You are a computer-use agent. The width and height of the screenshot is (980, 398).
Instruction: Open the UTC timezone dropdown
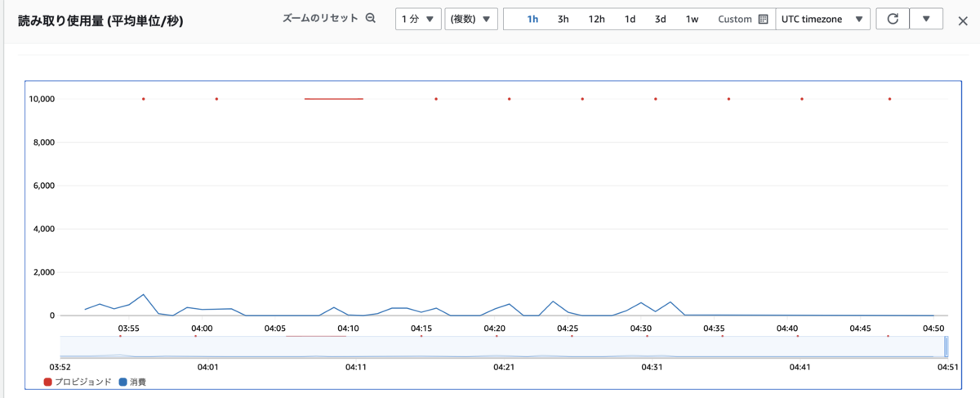pos(822,19)
